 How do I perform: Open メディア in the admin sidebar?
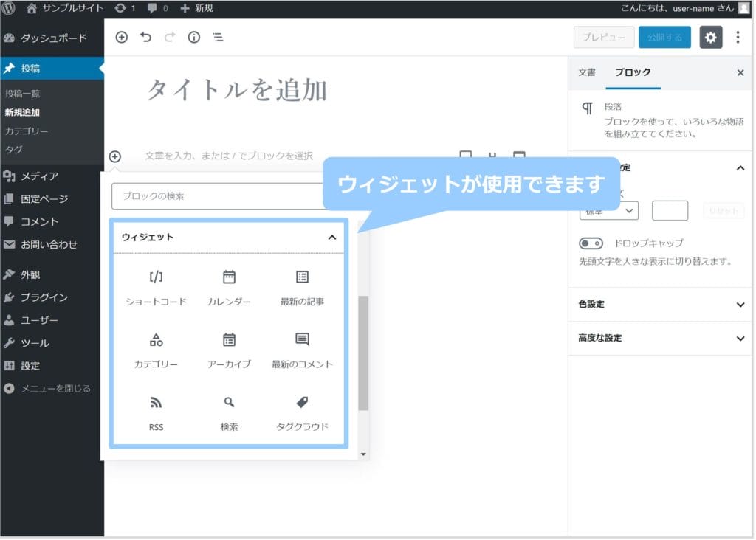pos(40,176)
